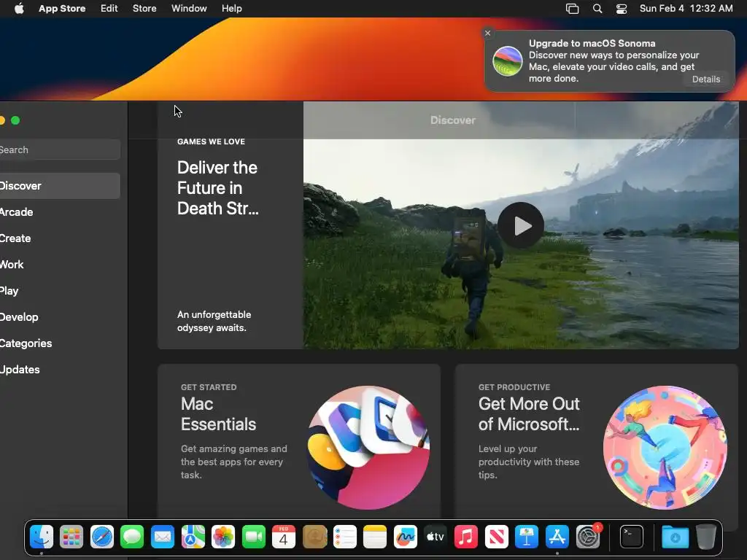747x560 pixels.
Task: Open the Help menu
Action: pyautogui.click(x=231, y=9)
